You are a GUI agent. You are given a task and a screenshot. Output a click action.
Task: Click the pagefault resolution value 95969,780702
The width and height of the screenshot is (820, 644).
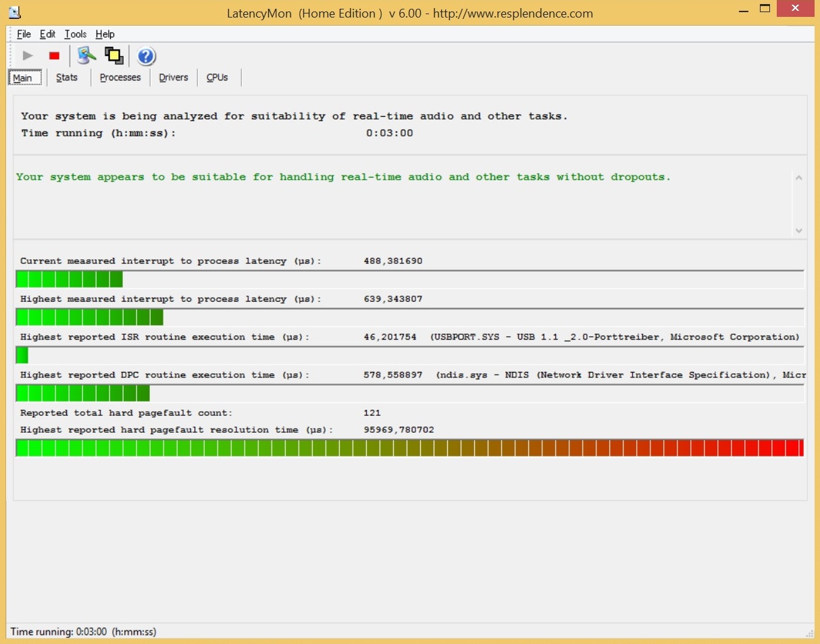click(399, 429)
